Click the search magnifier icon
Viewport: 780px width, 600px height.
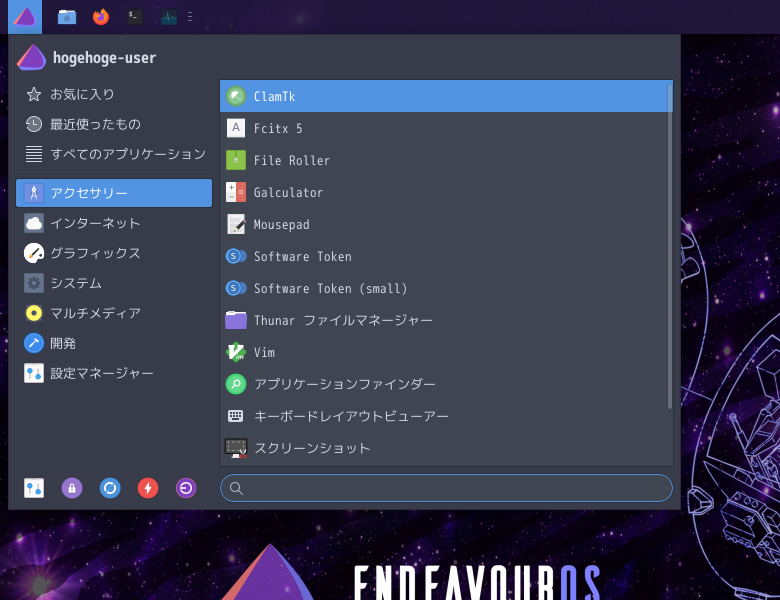pyautogui.click(x=236, y=489)
